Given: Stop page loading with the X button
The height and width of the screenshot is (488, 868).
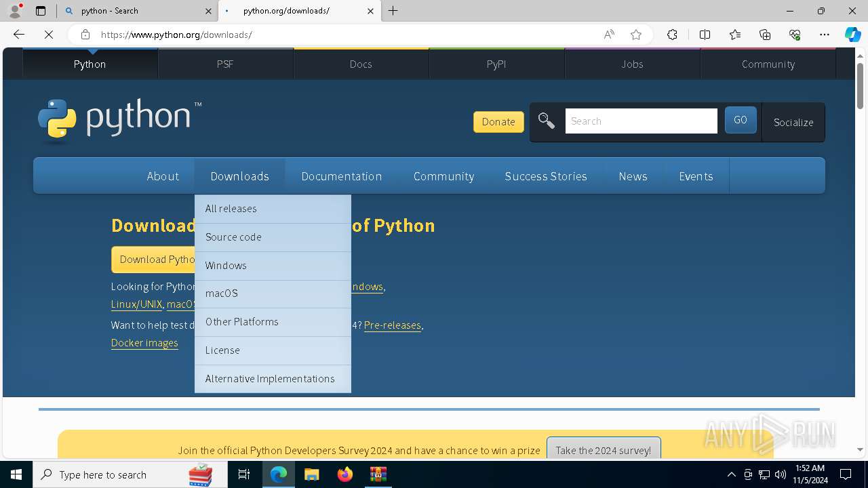Looking at the screenshot, I should coord(49,35).
